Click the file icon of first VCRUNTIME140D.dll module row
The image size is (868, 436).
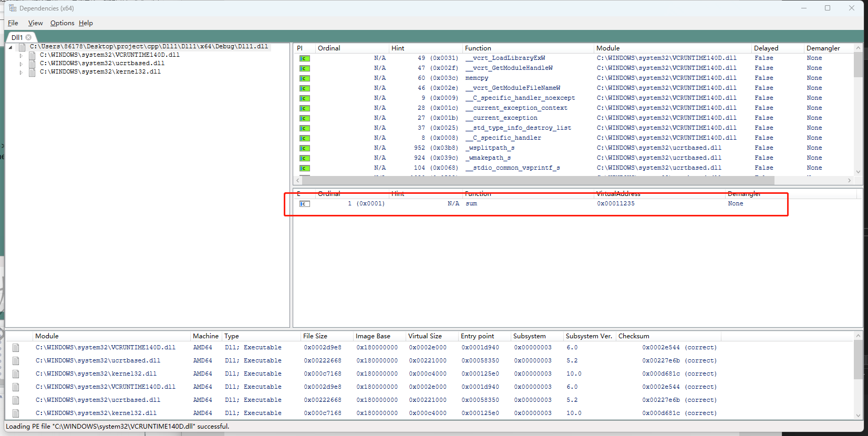coord(16,348)
